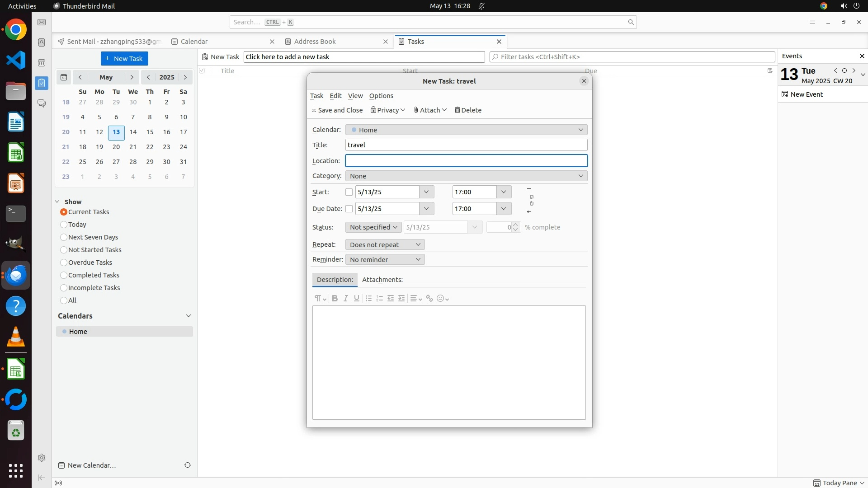Open the Address Book in the spaces sidebar
The height and width of the screenshot is (488, 868).
coord(42,42)
